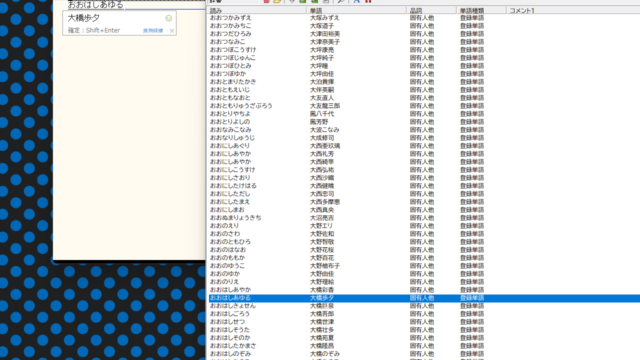Close the prediction candidate popup

[172, 31]
